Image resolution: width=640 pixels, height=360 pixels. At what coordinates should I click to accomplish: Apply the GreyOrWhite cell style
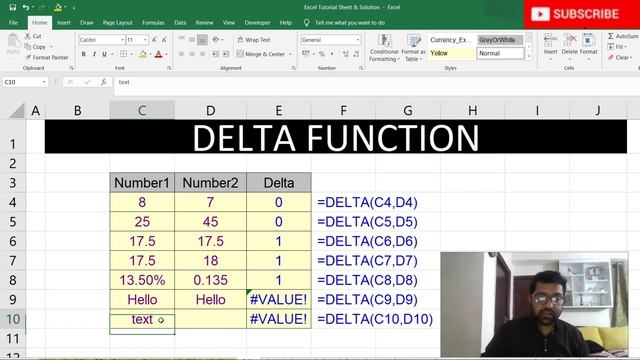tap(500, 40)
